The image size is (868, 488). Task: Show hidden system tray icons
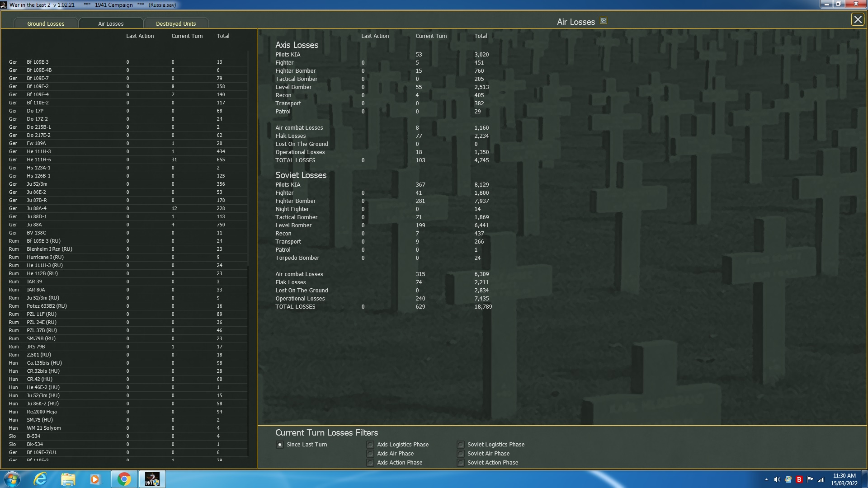(766, 479)
